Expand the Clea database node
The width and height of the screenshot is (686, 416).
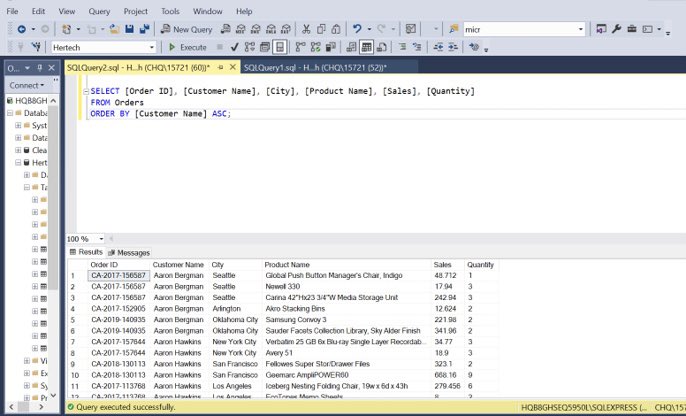(18, 150)
